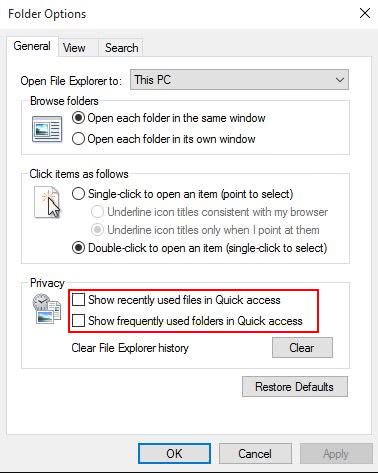Select the General tab
The image size is (378, 473).
click(32, 46)
